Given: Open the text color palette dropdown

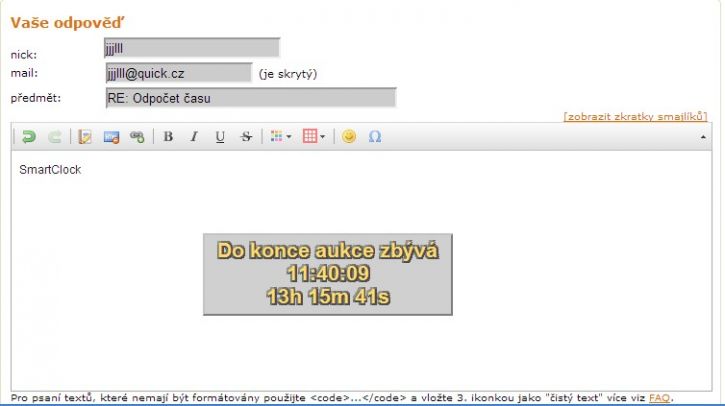Looking at the screenshot, I should 281,136.
